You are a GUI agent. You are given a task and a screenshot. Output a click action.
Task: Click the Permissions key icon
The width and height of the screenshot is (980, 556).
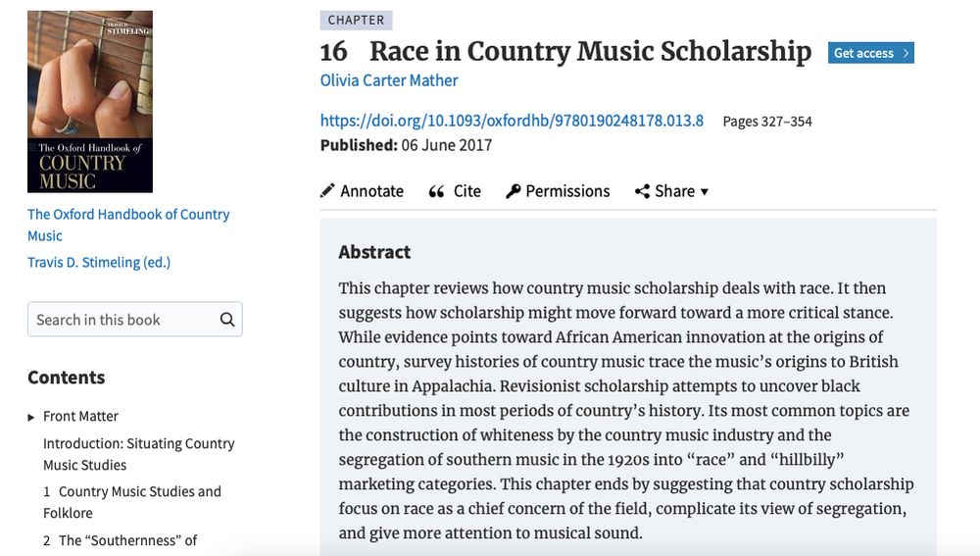(513, 191)
